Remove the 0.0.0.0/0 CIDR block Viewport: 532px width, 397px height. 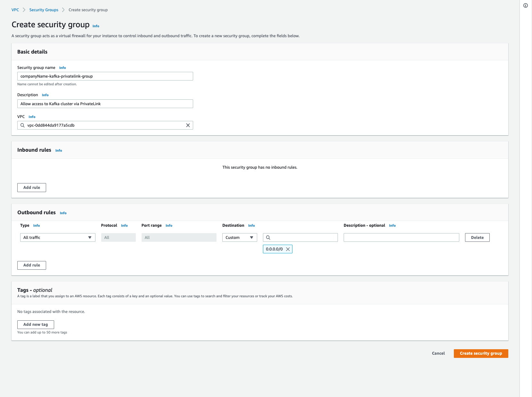click(288, 249)
